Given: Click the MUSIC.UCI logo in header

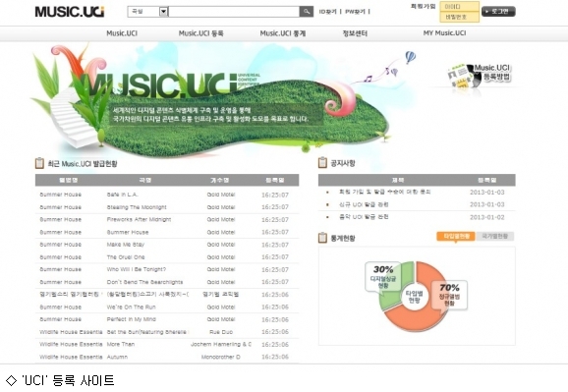Looking at the screenshot, I should (x=70, y=12).
